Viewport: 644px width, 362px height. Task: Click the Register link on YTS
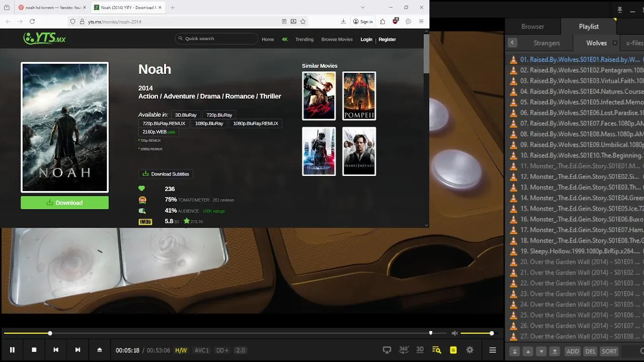(387, 39)
